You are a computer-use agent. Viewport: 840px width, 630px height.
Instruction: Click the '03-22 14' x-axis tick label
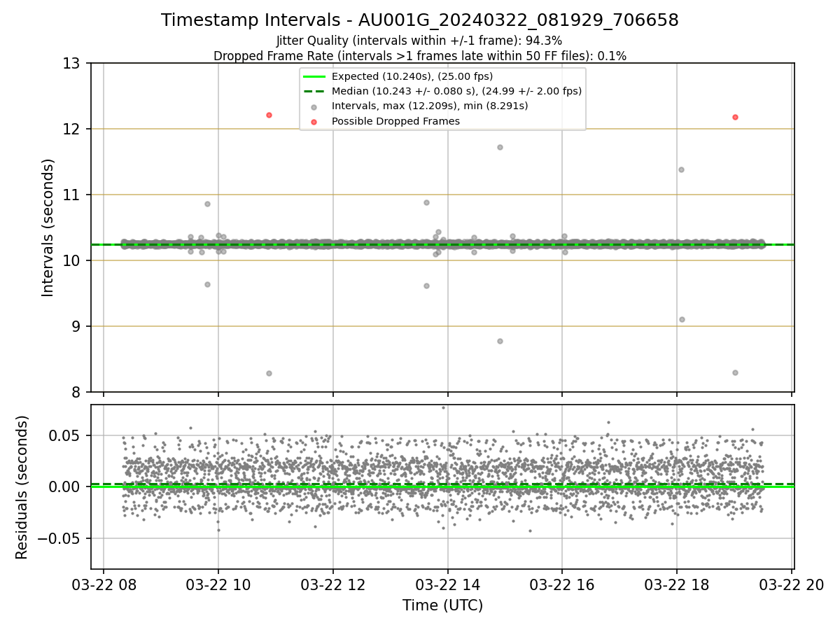point(447,585)
